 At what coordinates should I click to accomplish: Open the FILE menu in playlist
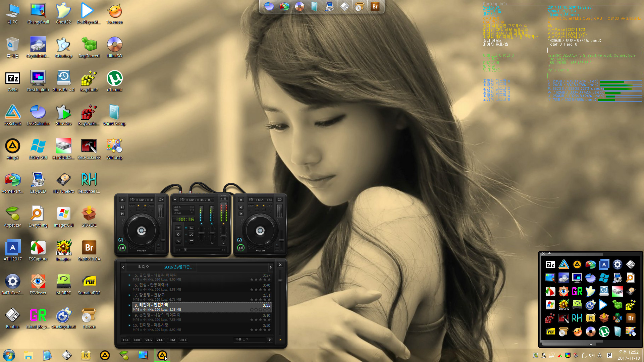pyautogui.click(x=126, y=340)
